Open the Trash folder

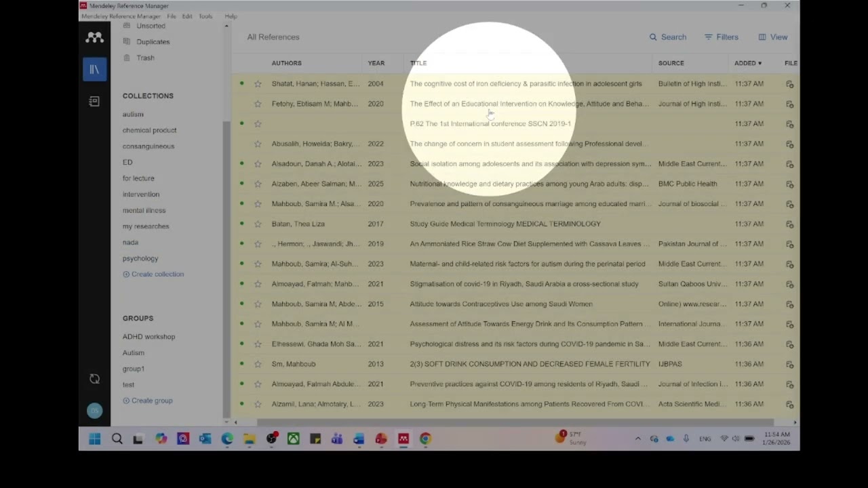145,58
